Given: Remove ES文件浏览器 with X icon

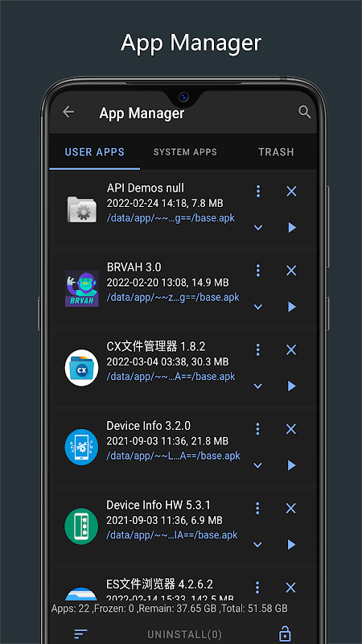Looking at the screenshot, I should pos(290,588).
